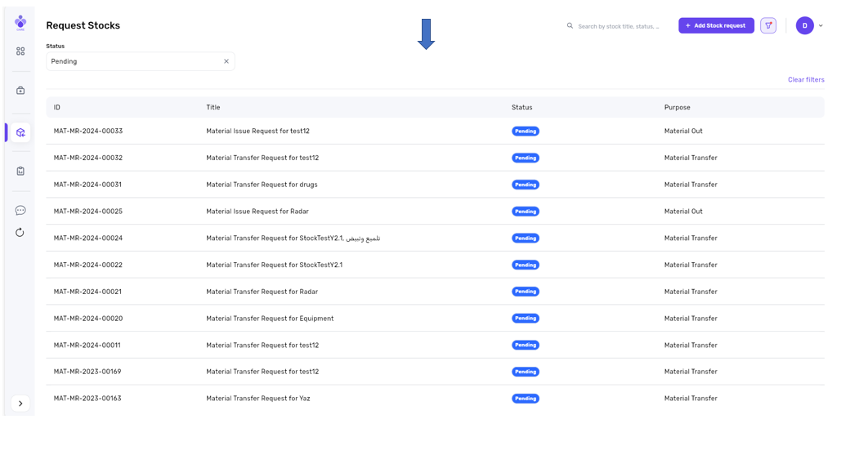Open request MAT-MR-2024-00033 row
The image size is (868, 455).
point(88,132)
